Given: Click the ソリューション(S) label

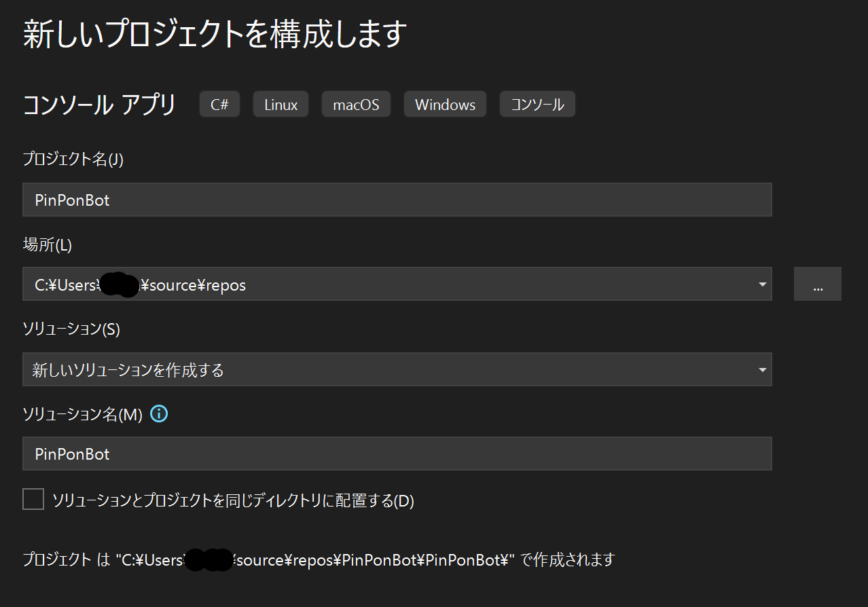Looking at the screenshot, I should click(71, 329).
